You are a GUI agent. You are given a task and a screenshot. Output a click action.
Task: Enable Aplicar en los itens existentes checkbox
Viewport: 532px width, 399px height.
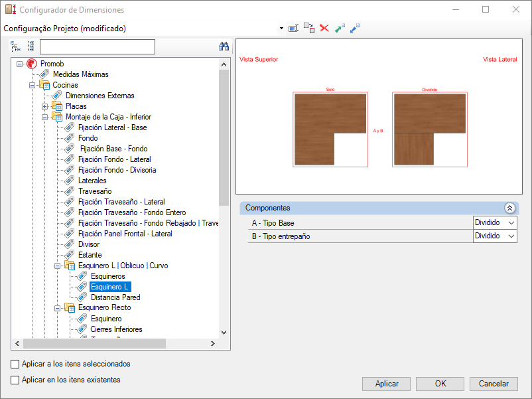pos(15,380)
